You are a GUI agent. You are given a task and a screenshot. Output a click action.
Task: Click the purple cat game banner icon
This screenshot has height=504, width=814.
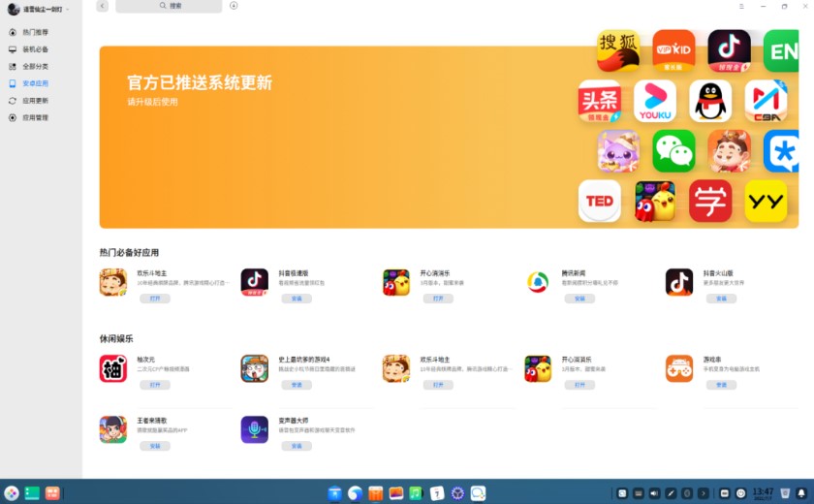coord(618,151)
